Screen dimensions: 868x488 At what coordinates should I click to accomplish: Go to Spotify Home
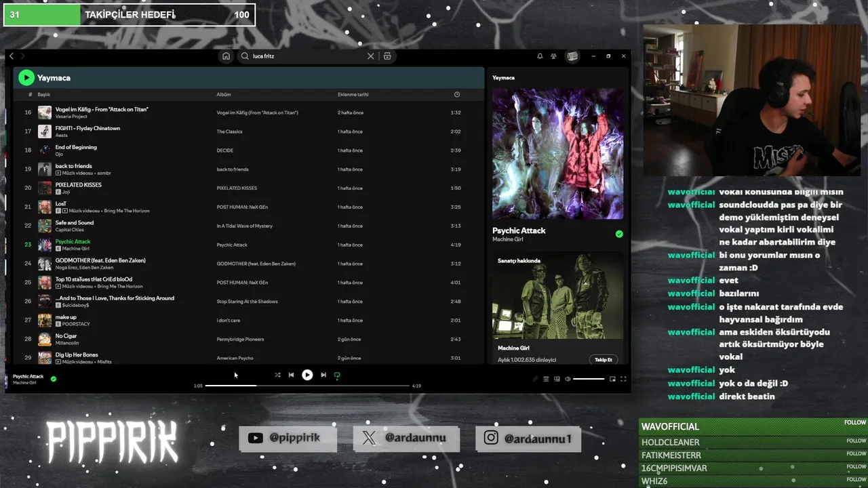point(226,56)
